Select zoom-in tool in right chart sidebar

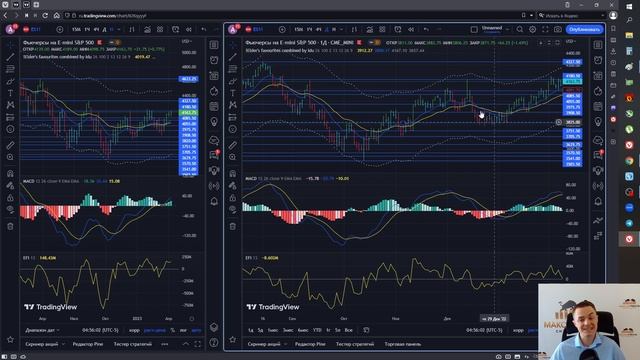[x=233, y=157]
